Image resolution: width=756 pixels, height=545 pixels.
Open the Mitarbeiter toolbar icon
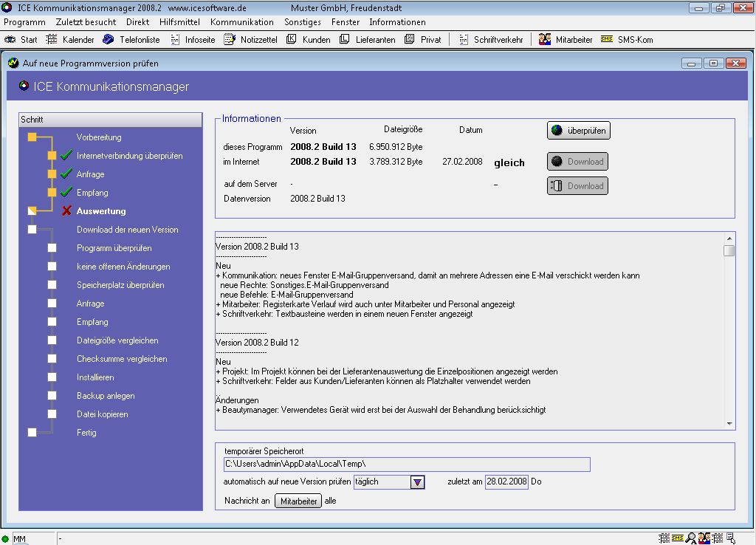[x=545, y=40]
